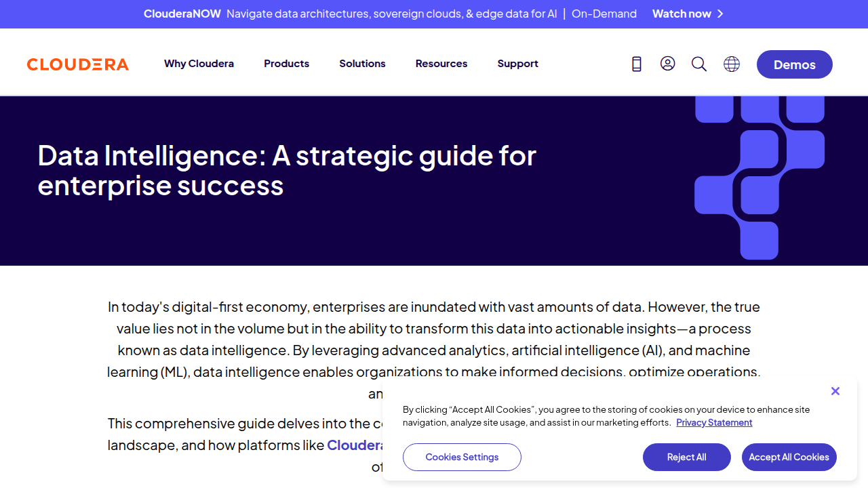
Task: Click the Demos button
Action: (795, 64)
